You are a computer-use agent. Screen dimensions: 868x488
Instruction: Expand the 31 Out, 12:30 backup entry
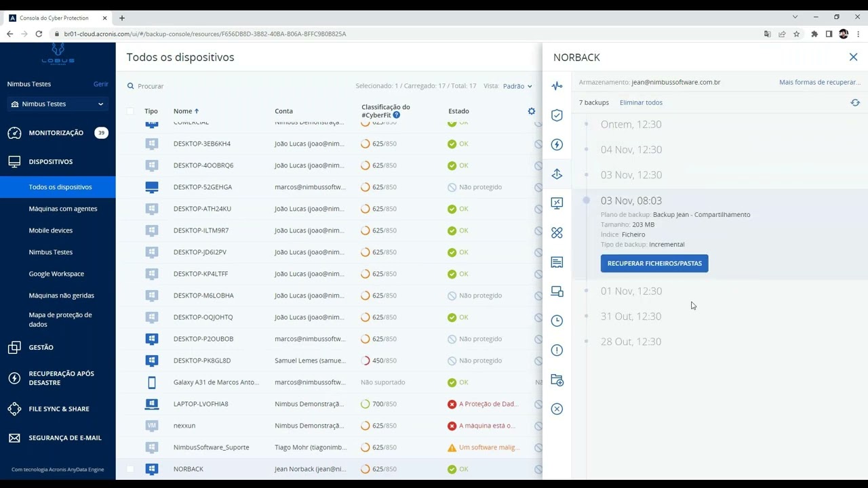tap(631, 316)
